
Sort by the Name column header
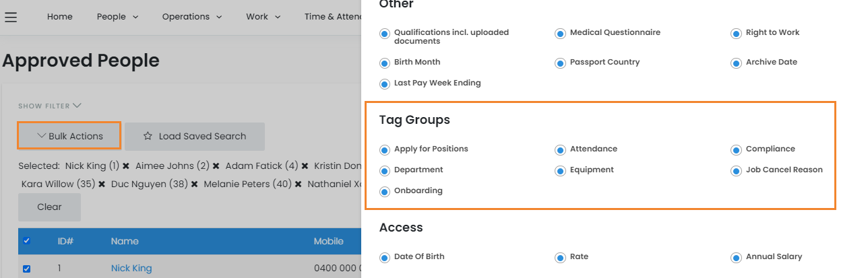[x=125, y=241]
